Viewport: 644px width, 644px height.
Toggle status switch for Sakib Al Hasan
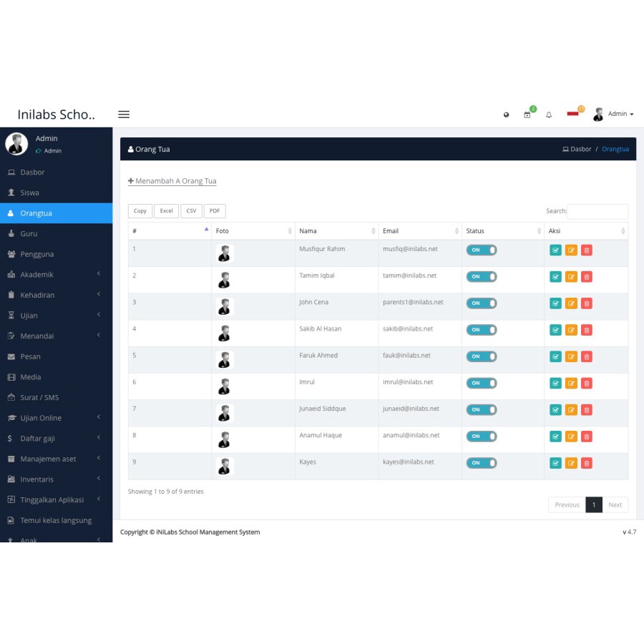click(x=481, y=330)
